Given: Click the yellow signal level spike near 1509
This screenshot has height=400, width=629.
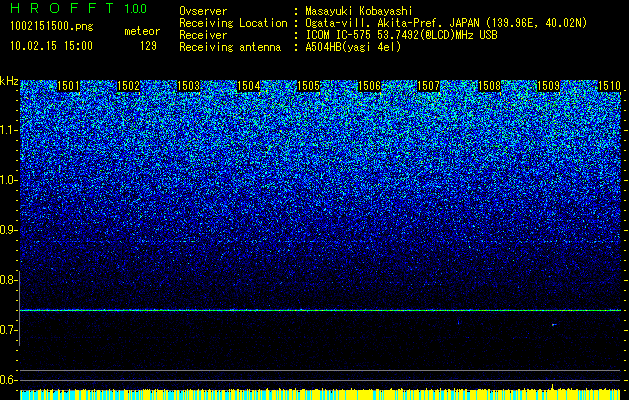Looking at the screenshot, I should 552,386.
